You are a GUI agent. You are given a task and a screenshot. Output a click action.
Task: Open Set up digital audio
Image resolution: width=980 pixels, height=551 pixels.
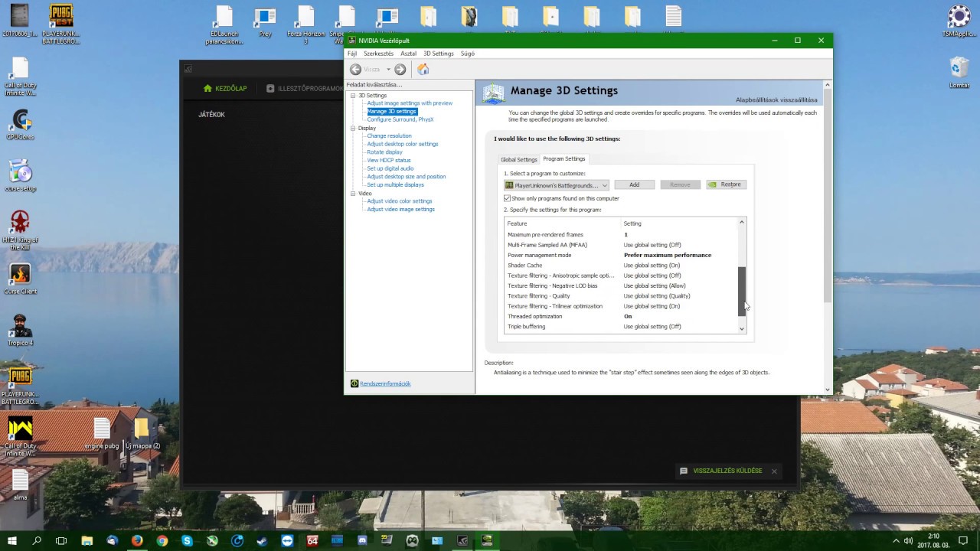pos(390,168)
